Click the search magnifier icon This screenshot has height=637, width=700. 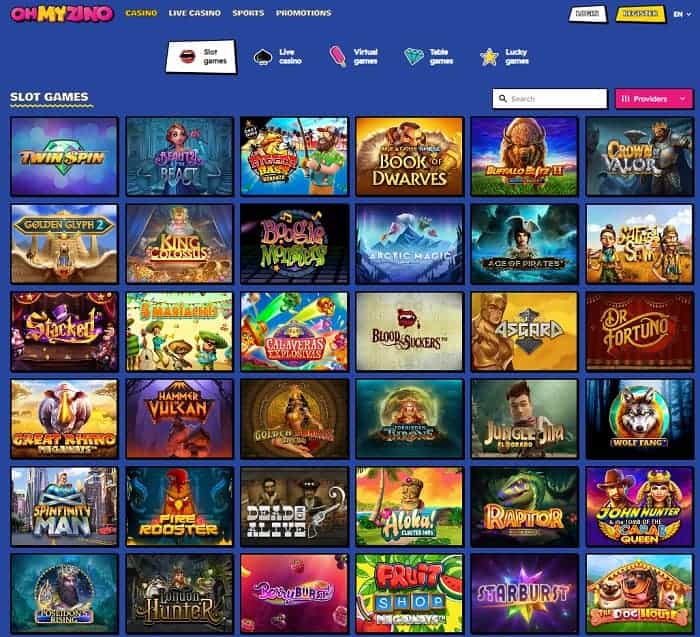503,99
